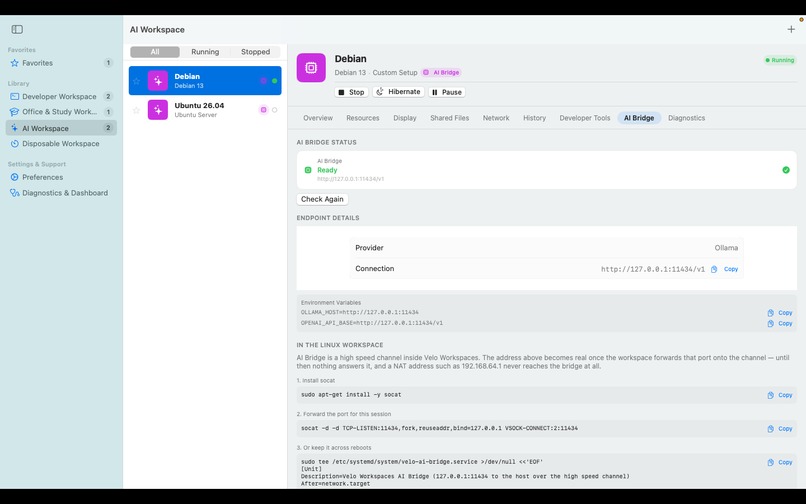
Task: Hibernate the Debian workspace
Action: [x=398, y=92]
